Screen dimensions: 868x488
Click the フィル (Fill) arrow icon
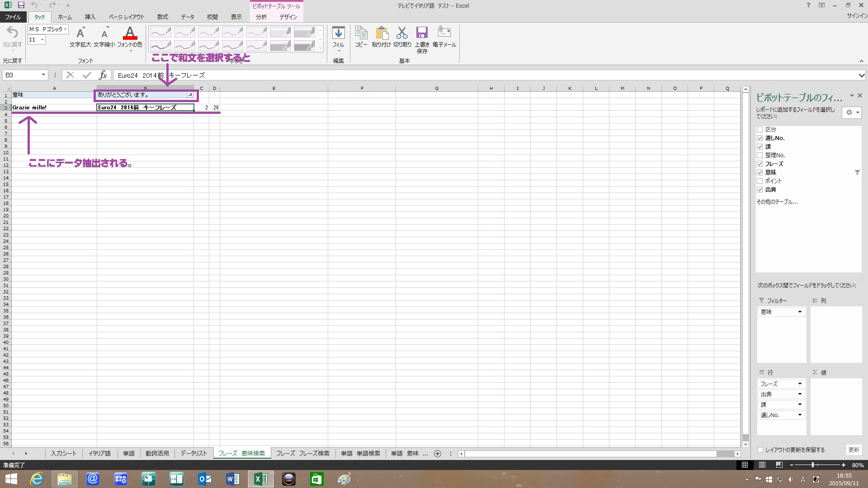click(x=338, y=33)
